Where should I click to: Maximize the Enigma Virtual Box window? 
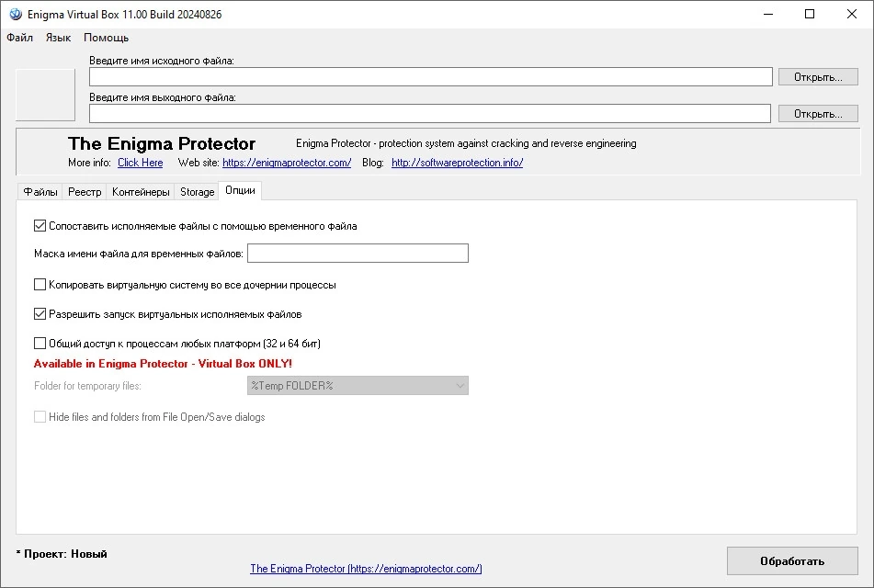pyautogui.click(x=810, y=14)
